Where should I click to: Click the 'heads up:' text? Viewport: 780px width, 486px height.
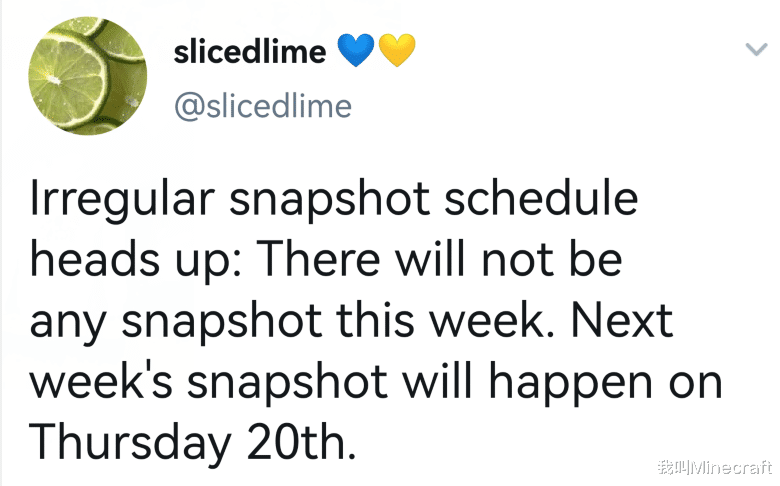(x=136, y=261)
